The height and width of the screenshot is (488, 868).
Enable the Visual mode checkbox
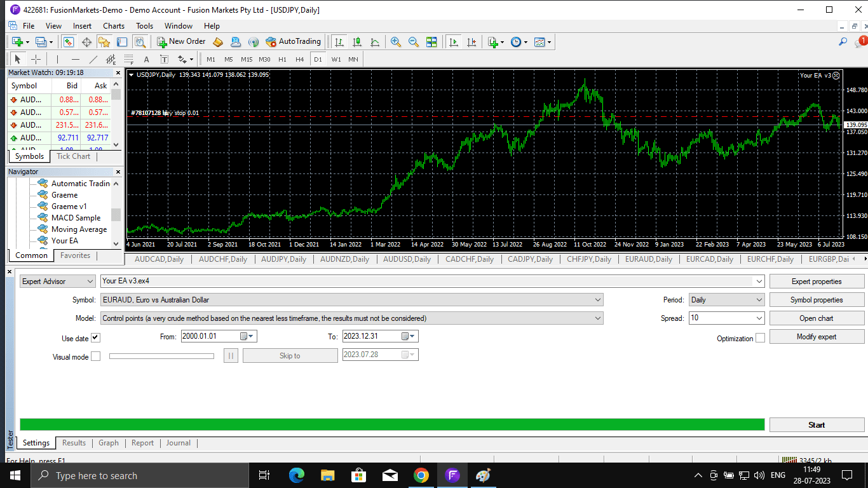click(x=95, y=356)
